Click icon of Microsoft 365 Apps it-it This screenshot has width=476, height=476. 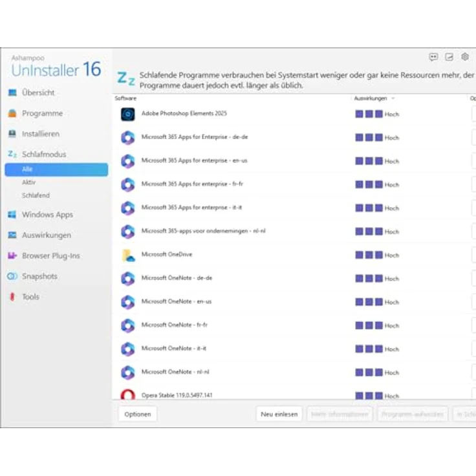128,208
